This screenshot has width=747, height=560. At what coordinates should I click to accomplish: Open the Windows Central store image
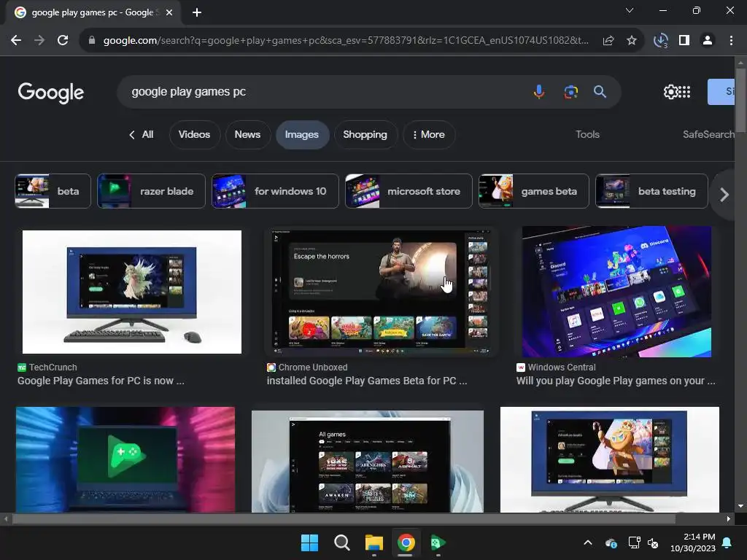pyautogui.click(x=616, y=292)
